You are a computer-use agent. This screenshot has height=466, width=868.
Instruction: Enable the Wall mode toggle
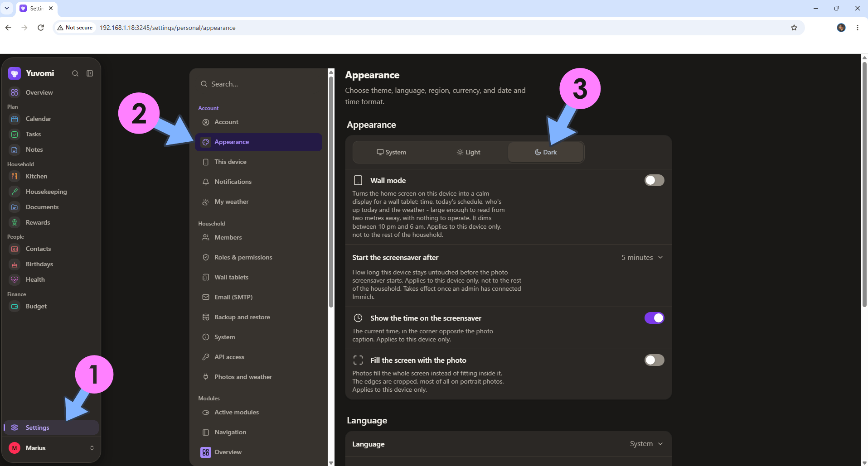click(654, 180)
